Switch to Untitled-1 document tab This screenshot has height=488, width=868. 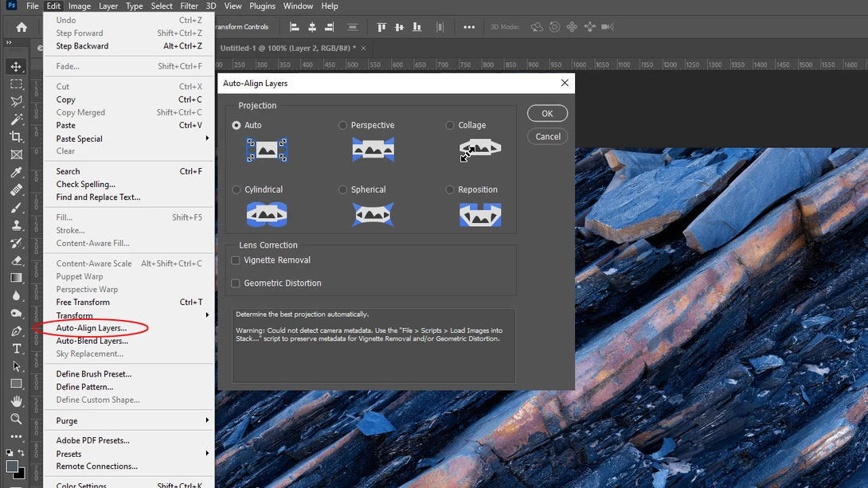click(x=287, y=48)
